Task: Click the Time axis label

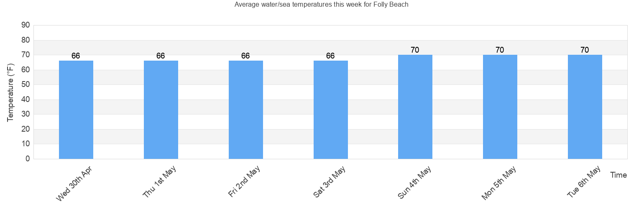Action: (x=618, y=175)
